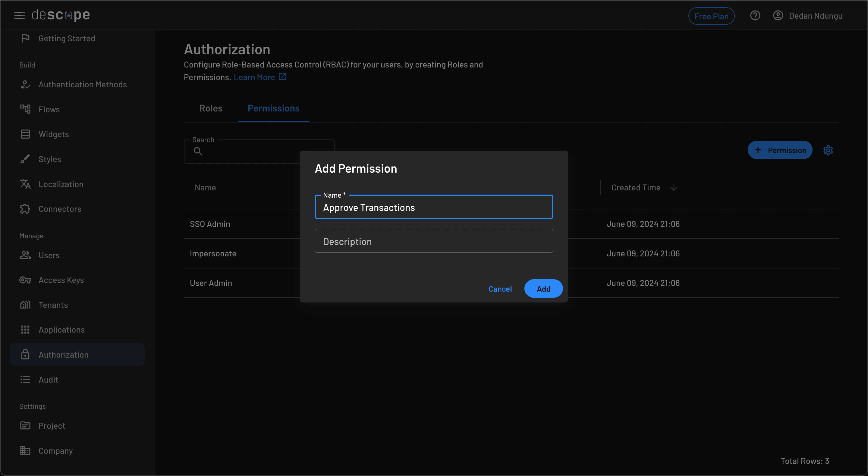Click the Styles paintbrush icon
The height and width of the screenshot is (476, 868).
point(25,159)
